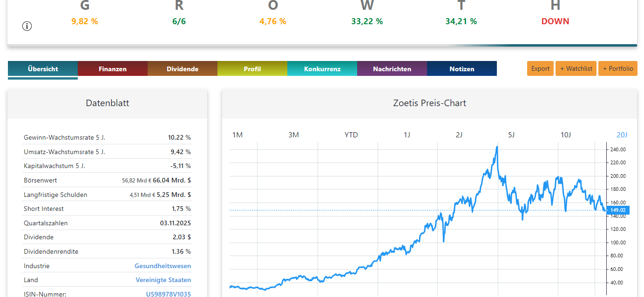Click the R score 6/6
Screen dimensions: 644x297
(x=179, y=21)
